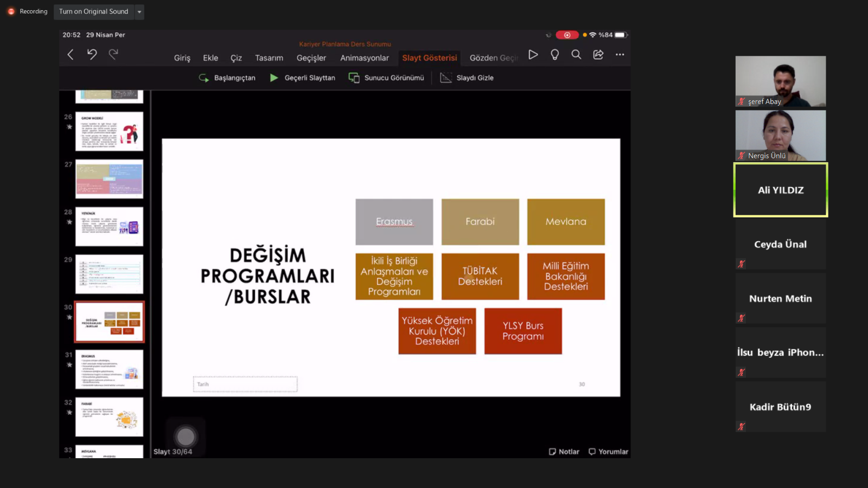Switch to the Tasarım tab
Image resolution: width=868 pixels, height=488 pixels.
tap(269, 58)
